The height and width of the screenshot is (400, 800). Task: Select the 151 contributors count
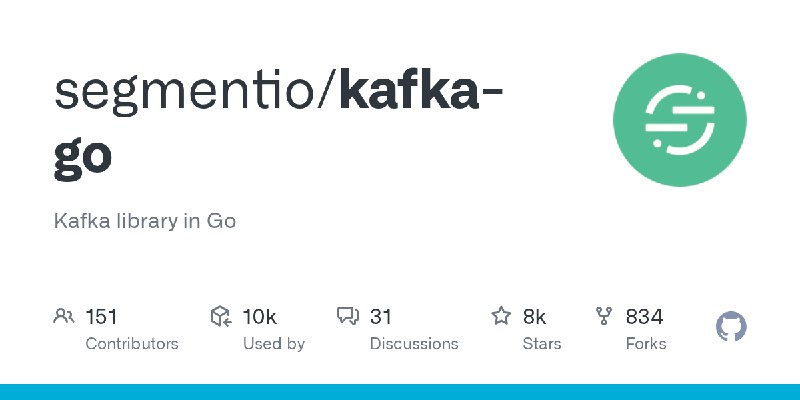102,317
